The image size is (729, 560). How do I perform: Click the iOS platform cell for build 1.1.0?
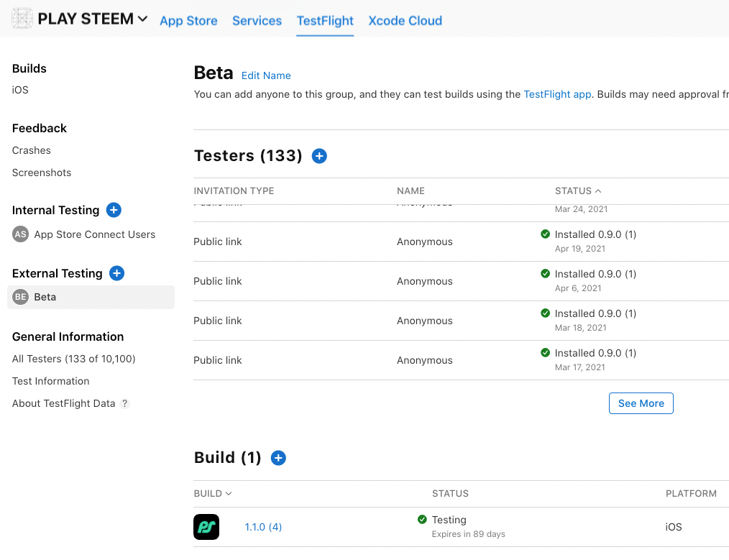click(x=674, y=527)
